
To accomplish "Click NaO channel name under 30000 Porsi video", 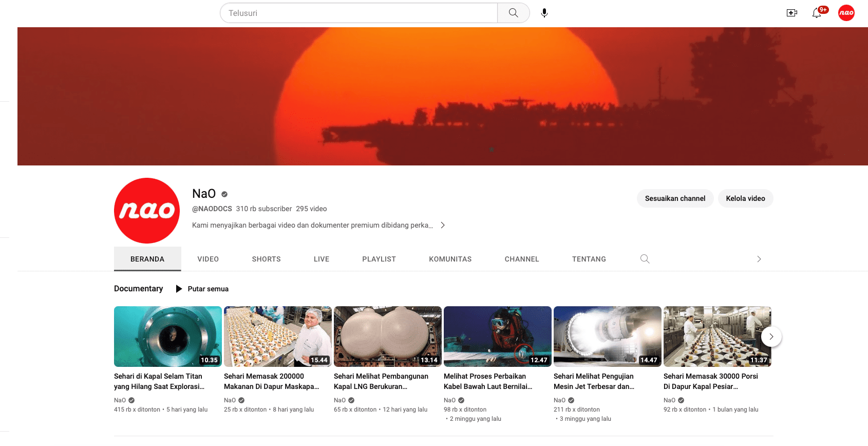I will pyautogui.click(x=669, y=400).
